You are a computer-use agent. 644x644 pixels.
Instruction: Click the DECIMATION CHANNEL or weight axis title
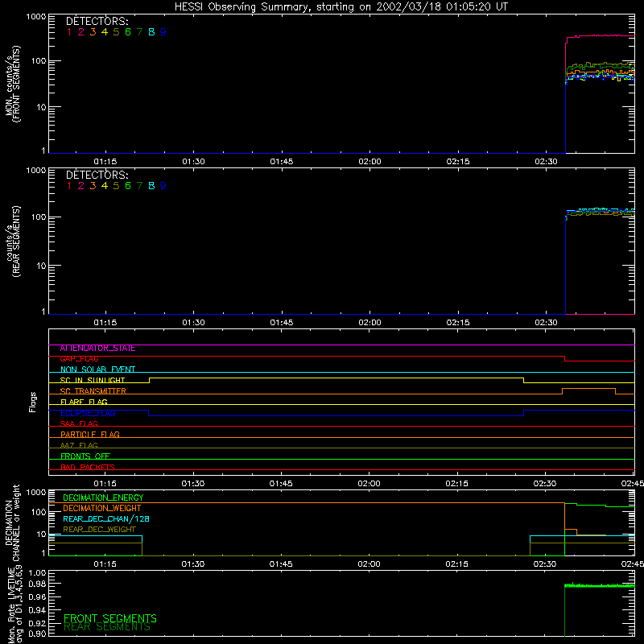(13, 522)
